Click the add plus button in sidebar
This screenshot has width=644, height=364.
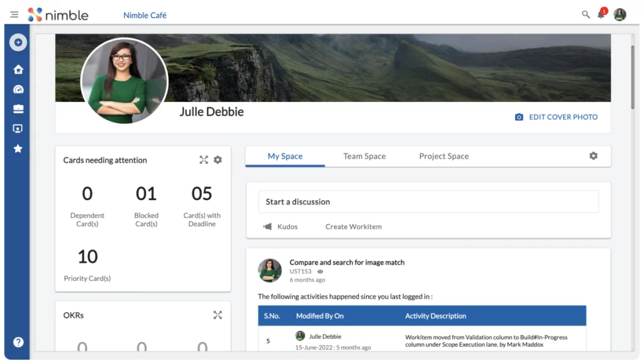coord(18,43)
